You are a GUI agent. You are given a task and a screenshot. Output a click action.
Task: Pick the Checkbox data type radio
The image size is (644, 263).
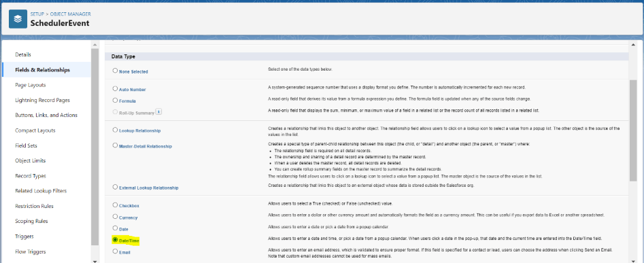(x=115, y=205)
